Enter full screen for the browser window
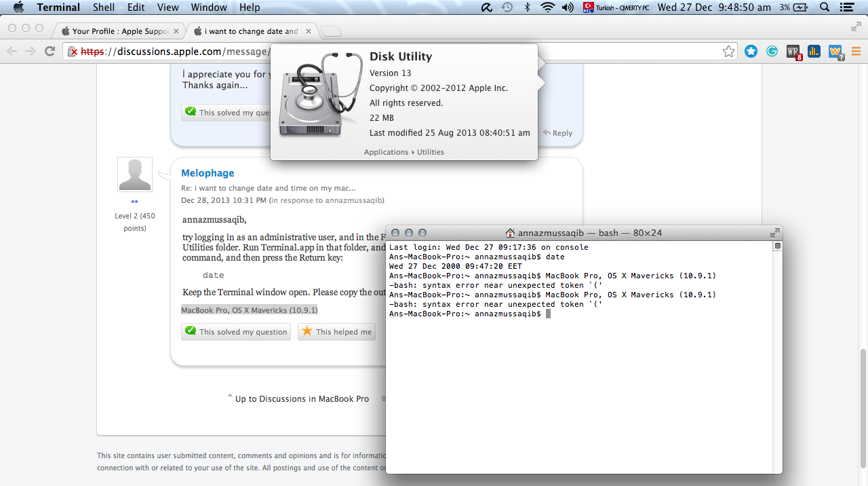 [856, 26]
